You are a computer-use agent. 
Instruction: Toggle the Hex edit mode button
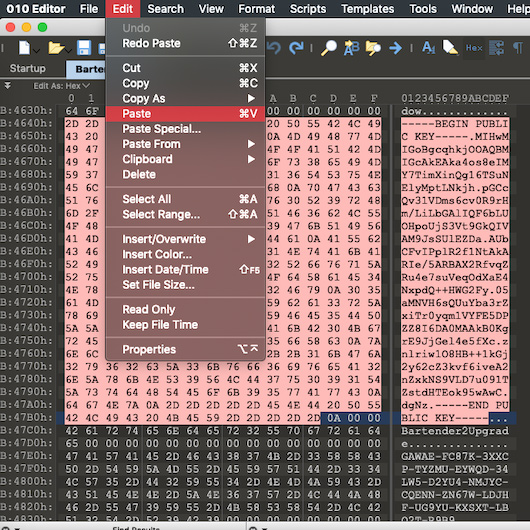coord(474,48)
